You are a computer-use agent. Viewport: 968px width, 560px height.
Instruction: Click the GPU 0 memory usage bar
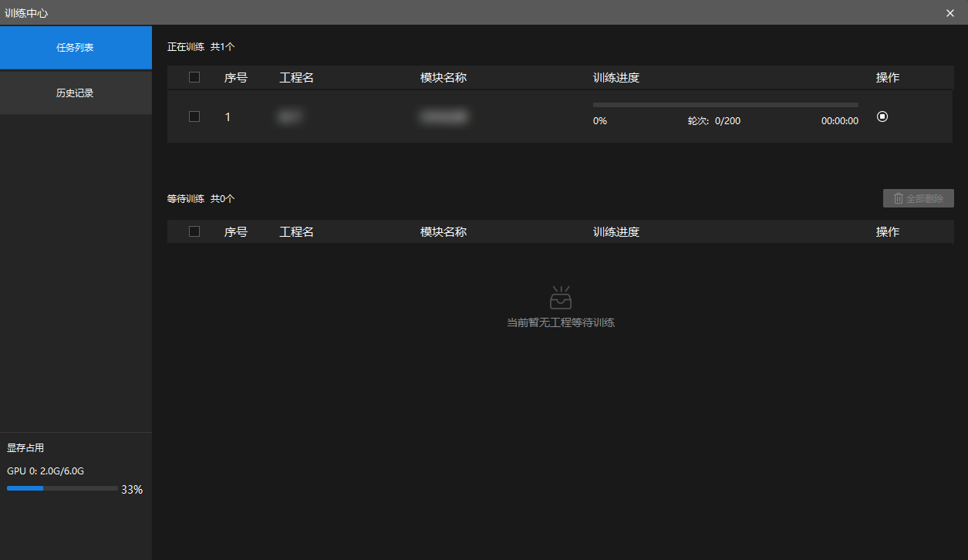[62, 488]
